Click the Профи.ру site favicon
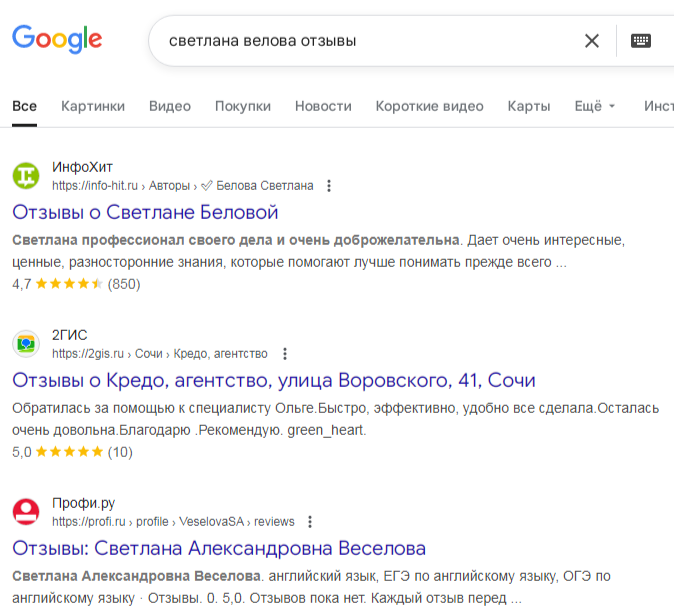 tap(26, 512)
